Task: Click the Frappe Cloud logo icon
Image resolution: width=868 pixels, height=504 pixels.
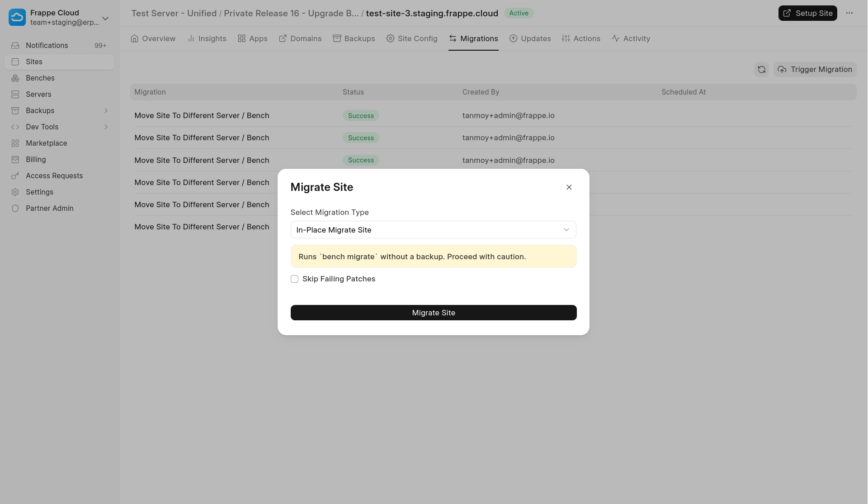Action: (17, 17)
